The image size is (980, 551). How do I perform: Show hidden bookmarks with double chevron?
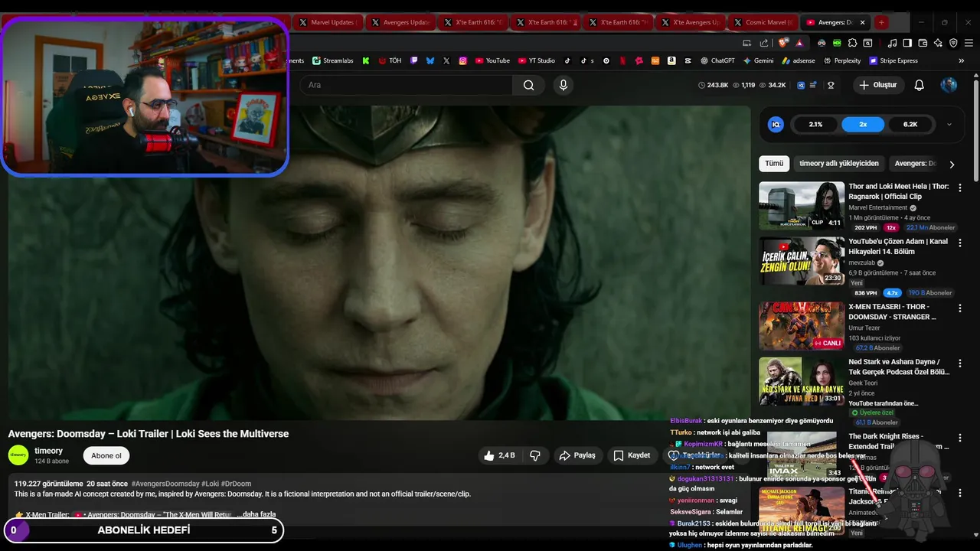962,60
